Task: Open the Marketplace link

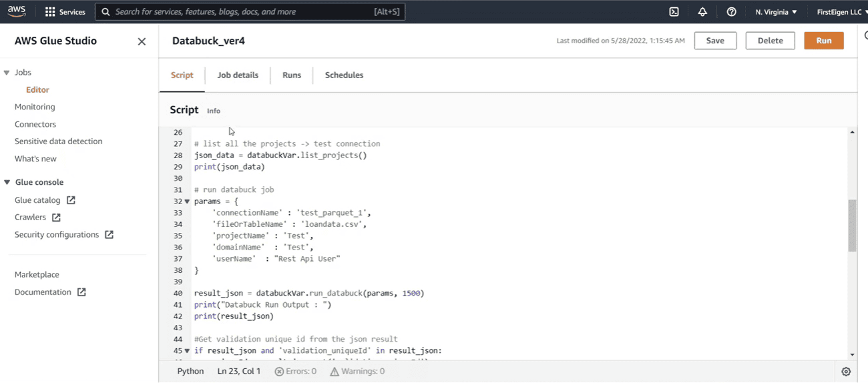Action: click(x=37, y=275)
